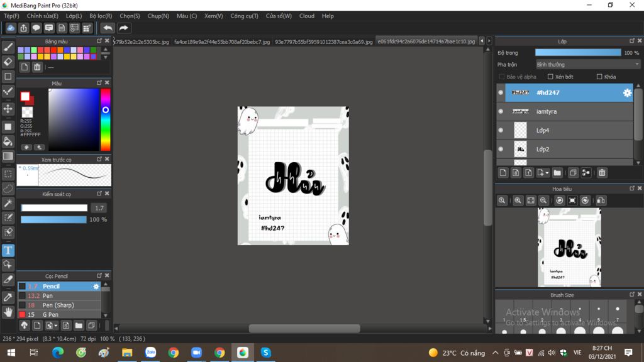Open settings gear for #hd247 layer
This screenshot has width=644, height=362.
pos(627,93)
